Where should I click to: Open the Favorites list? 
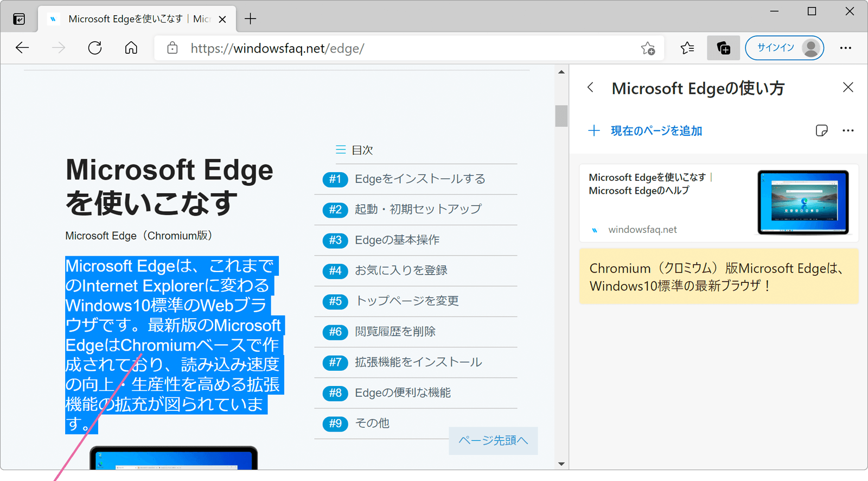pyautogui.click(x=687, y=48)
